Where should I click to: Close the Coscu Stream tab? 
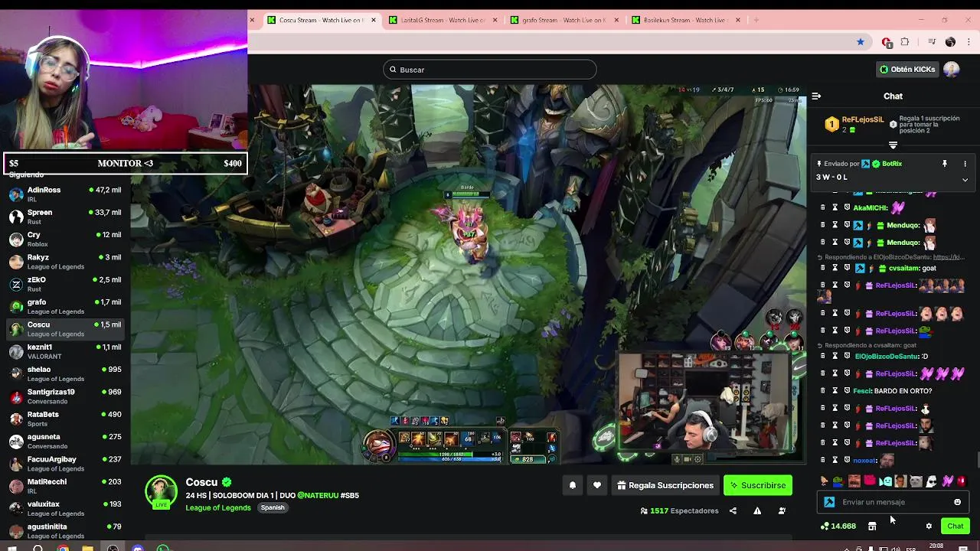pos(374,20)
